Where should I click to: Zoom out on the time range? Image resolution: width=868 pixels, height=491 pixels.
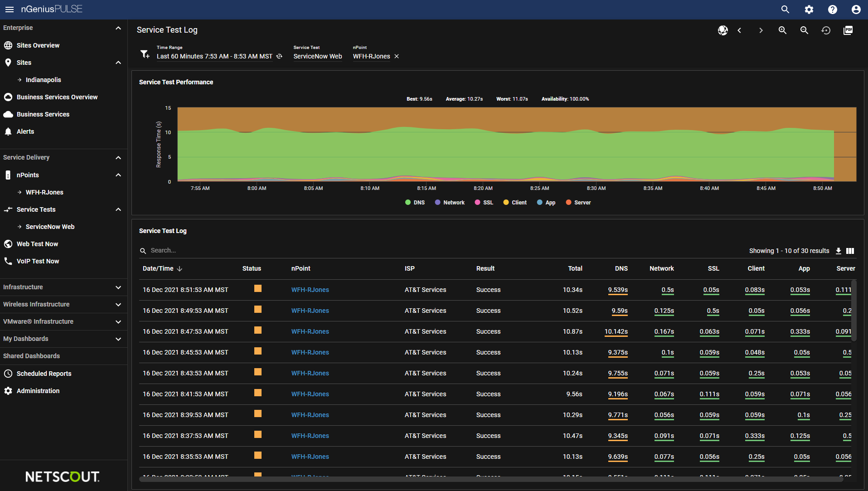(x=804, y=30)
